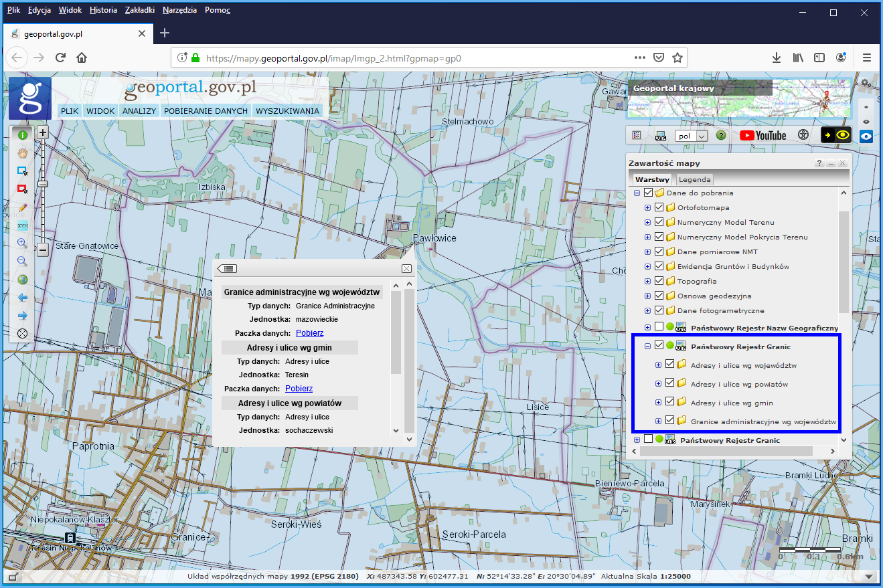Click the layers panel horizontal scrollbar
The image size is (883, 588).
click(x=726, y=451)
